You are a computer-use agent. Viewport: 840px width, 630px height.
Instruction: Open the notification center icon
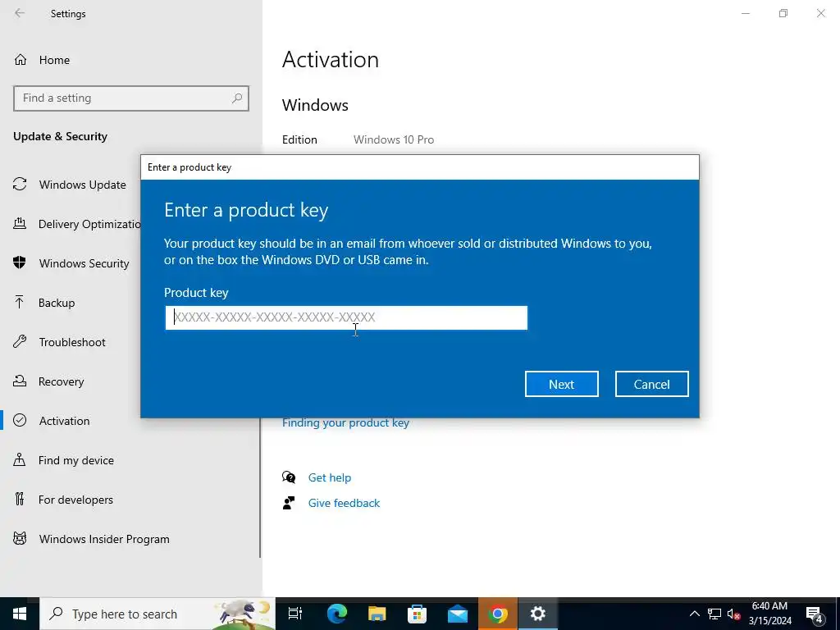[815, 614]
